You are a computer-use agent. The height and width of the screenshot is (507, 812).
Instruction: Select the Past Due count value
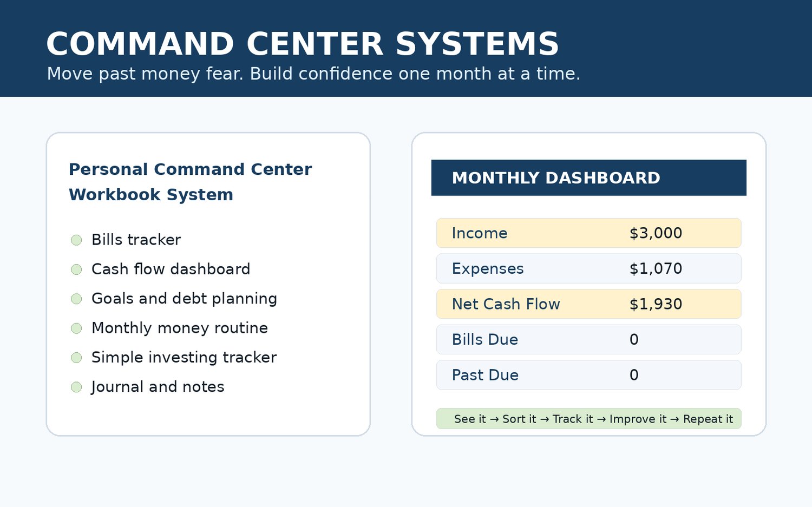[634, 375]
